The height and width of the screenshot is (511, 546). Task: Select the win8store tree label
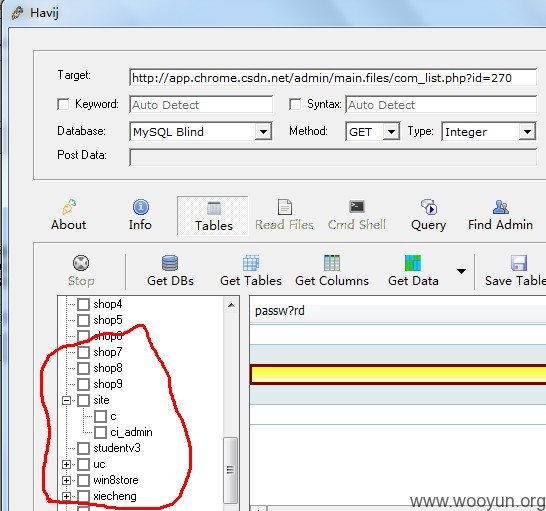click(116, 480)
